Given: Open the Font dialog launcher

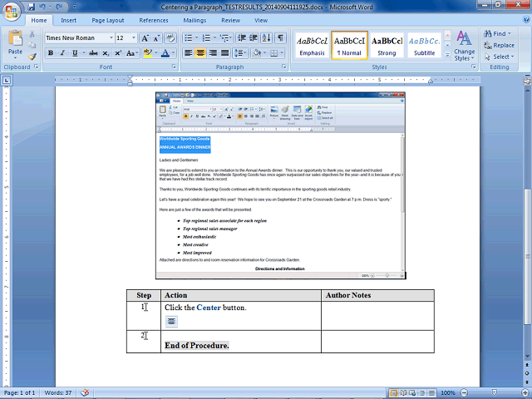Looking at the screenshot, I should point(174,66).
